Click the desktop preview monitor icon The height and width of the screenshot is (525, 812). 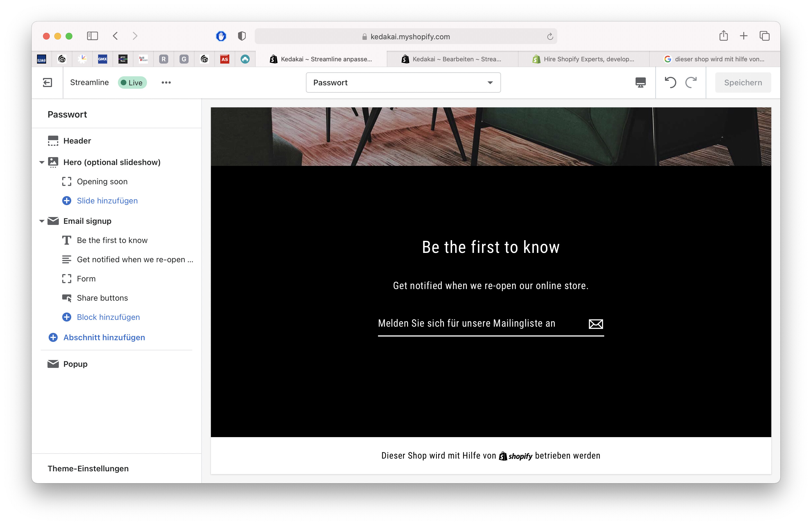click(x=640, y=83)
